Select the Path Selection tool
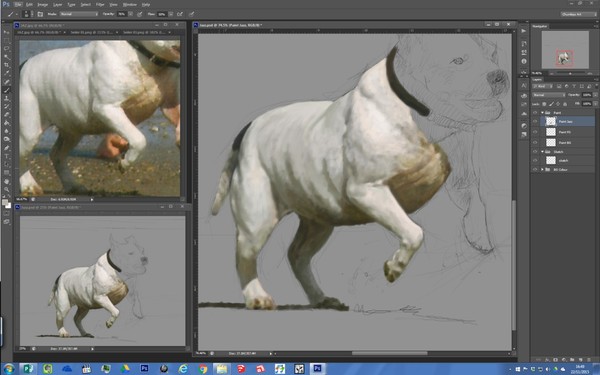This screenshot has width=600, height=375. 7,165
